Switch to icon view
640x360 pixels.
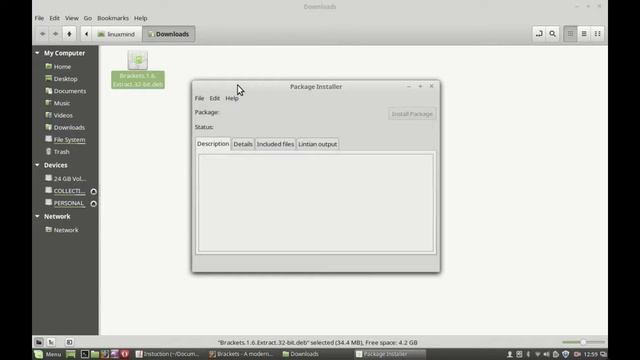click(x=571, y=34)
